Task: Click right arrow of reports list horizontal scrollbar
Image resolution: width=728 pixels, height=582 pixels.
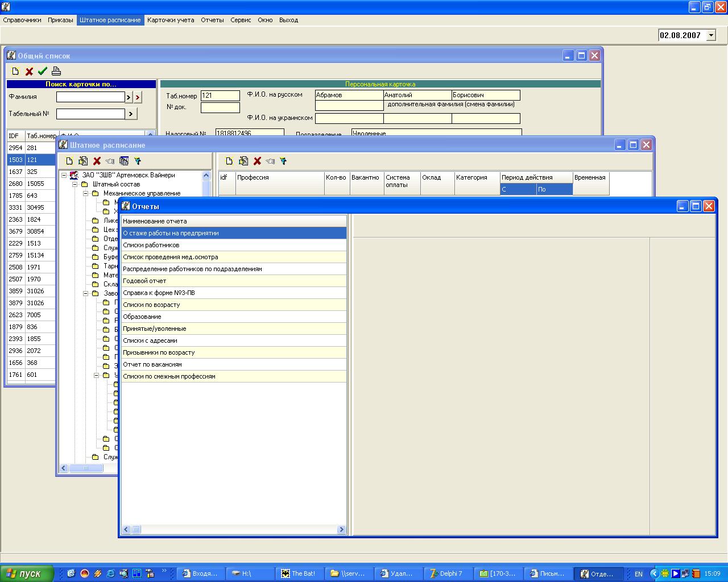Action: point(341,530)
